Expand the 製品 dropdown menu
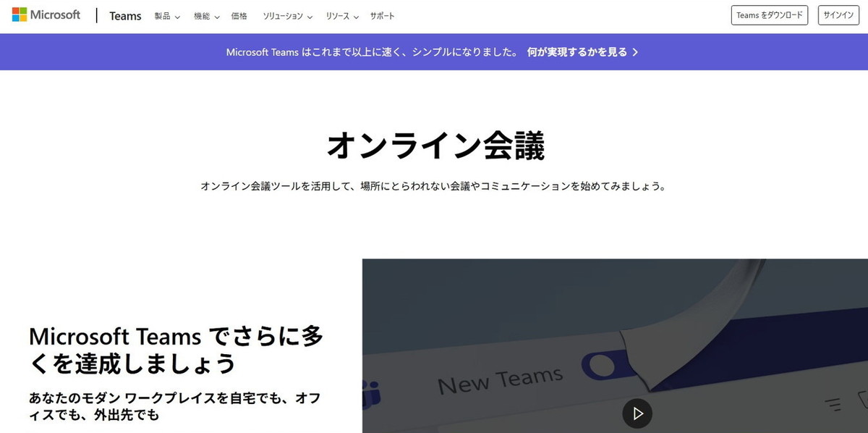The height and width of the screenshot is (433, 868). (167, 16)
